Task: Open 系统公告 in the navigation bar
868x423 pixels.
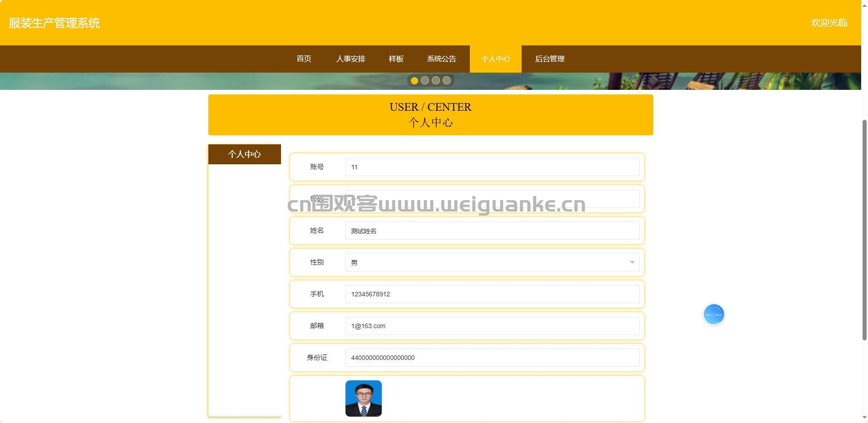Action: (441, 59)
